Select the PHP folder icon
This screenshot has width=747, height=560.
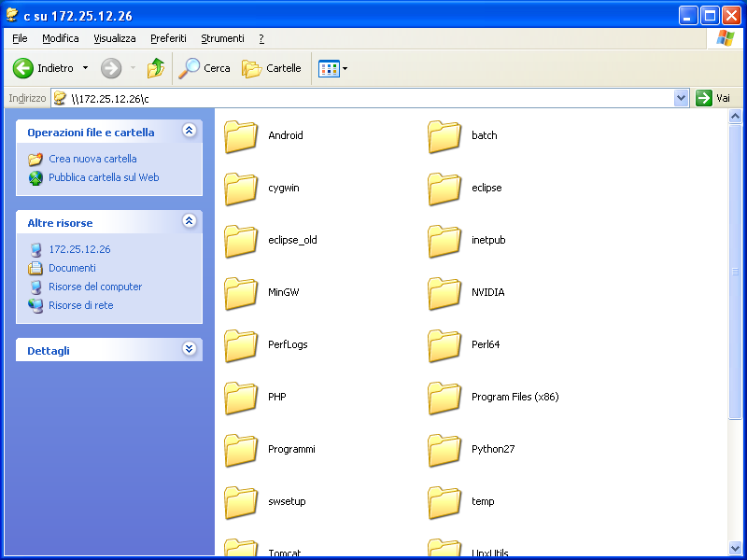[x=241, y=399]
